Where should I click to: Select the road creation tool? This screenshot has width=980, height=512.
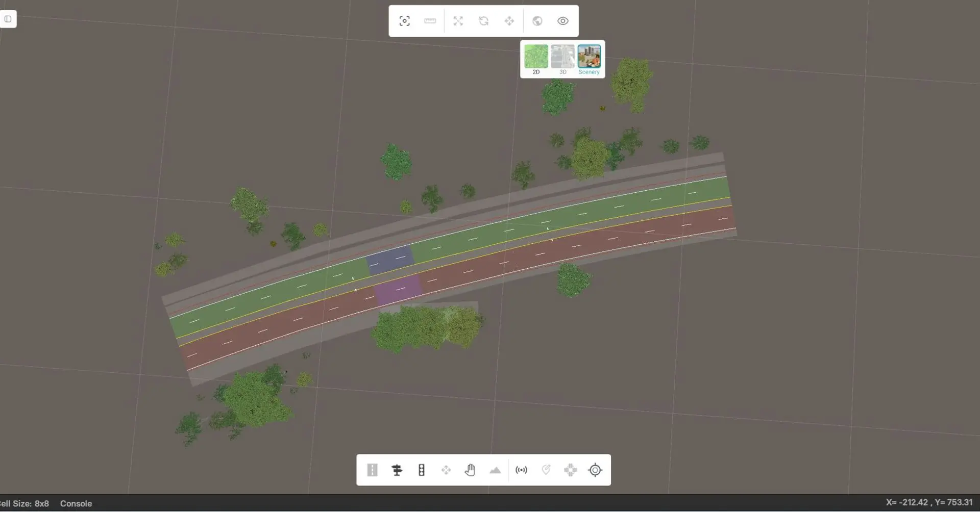[372, 470]
